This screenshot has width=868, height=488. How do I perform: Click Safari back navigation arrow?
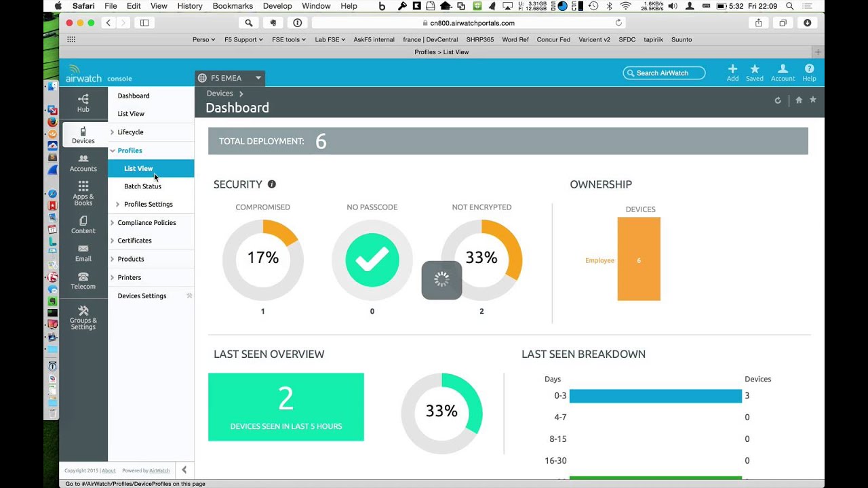pos(108,22)
